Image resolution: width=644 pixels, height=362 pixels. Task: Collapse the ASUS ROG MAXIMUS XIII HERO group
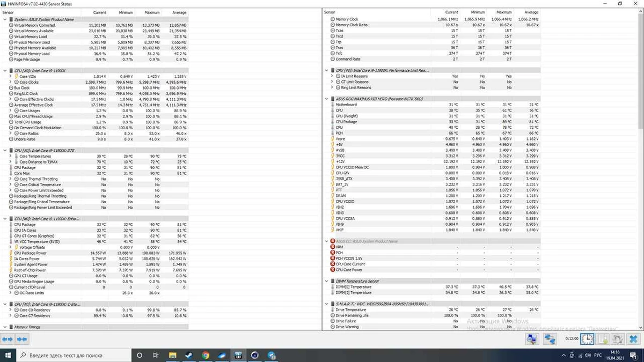[327, 99]
